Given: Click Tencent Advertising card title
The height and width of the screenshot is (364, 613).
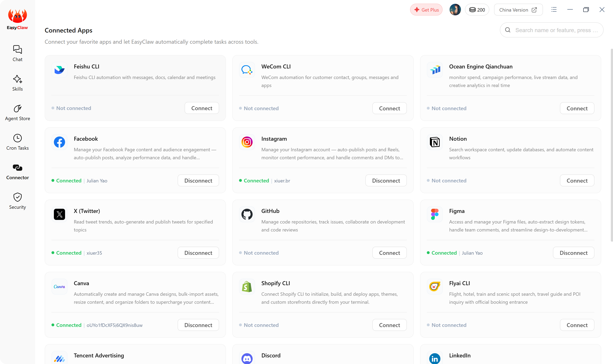Looking at the screenshot, I should (x=99, y=355).
